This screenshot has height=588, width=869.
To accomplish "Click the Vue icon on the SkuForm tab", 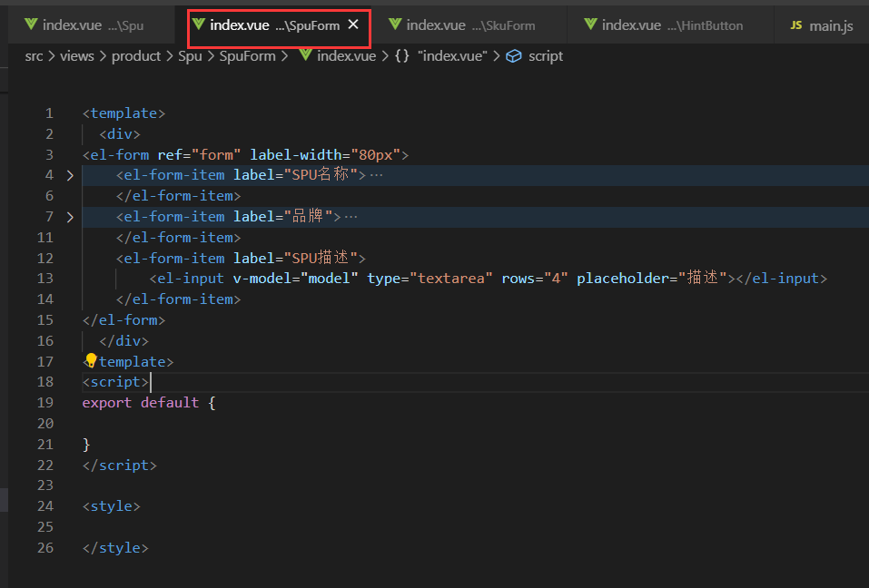I will 395,24.
